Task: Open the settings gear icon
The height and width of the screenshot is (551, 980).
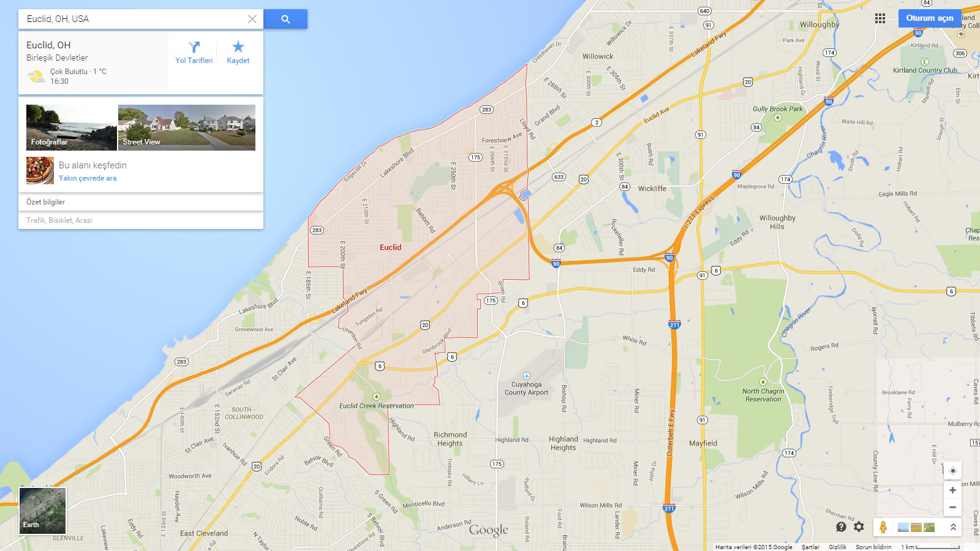Action: click(859, 527)
